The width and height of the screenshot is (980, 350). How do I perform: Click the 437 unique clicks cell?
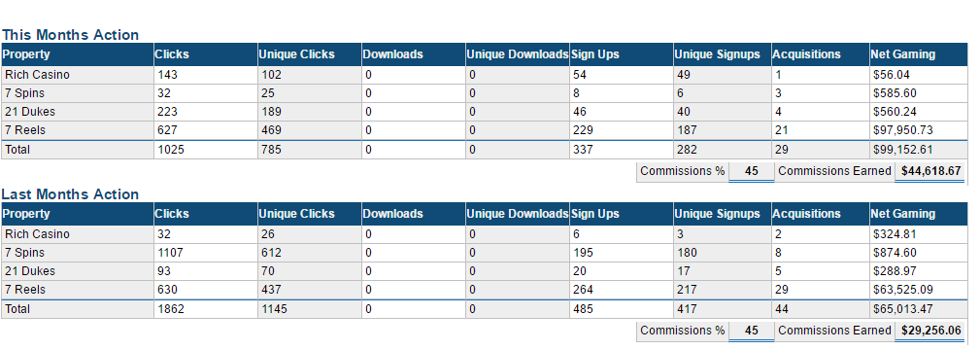coord(310,290)
